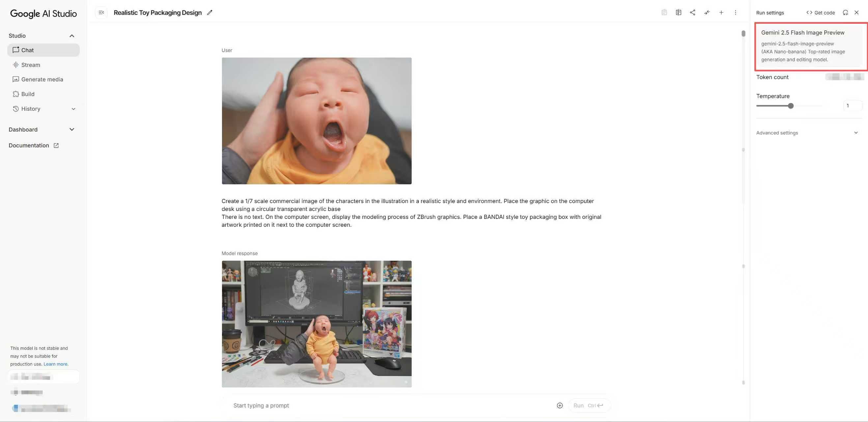Reset run settings to default icon
868x422 pixels.
pos(845,13)
